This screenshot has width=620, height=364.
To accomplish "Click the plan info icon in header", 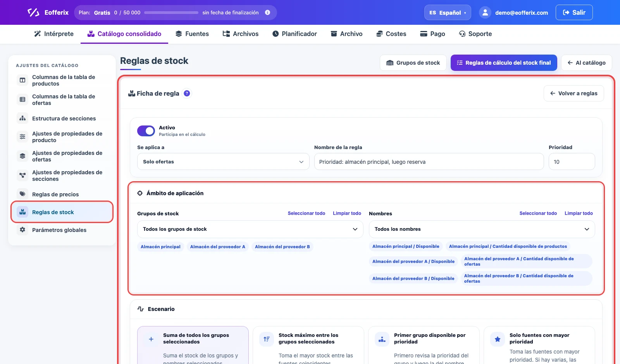I will pyautogui.click(x=267, y=12).
